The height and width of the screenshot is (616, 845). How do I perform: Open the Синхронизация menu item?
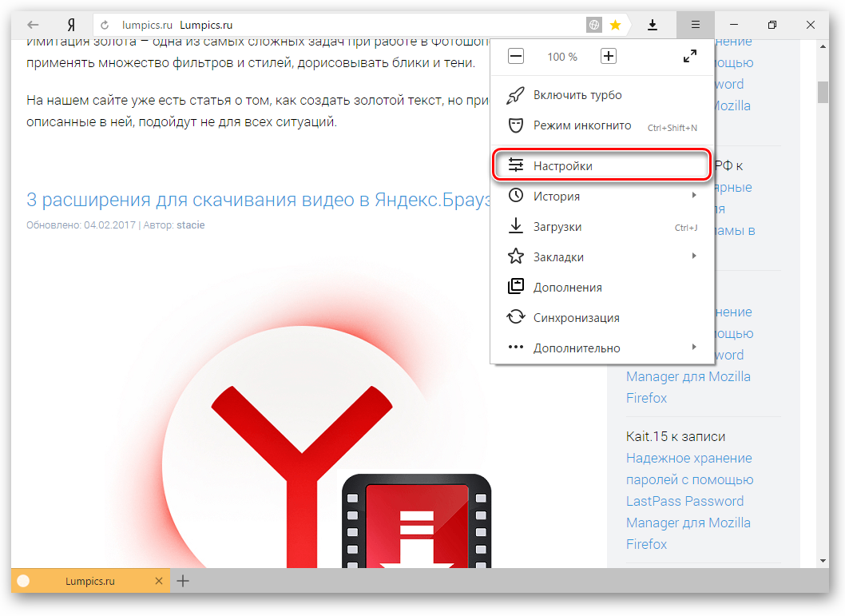pyautogui.click(x=576, y=318)
